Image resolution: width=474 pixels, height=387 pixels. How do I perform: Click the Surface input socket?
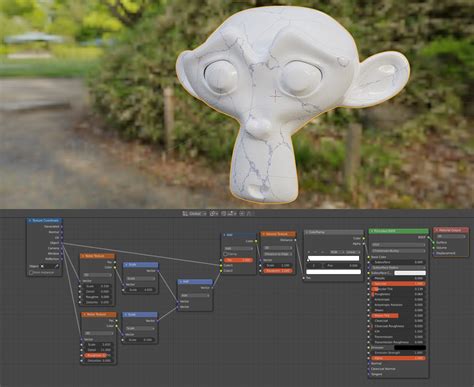[434, 242]
